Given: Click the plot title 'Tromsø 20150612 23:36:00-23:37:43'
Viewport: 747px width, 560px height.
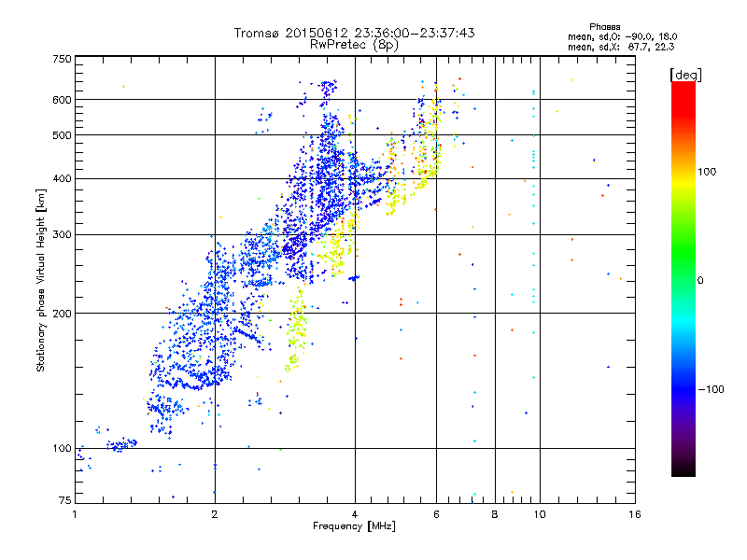Looking at the screenshot, I should pos(355,33).
